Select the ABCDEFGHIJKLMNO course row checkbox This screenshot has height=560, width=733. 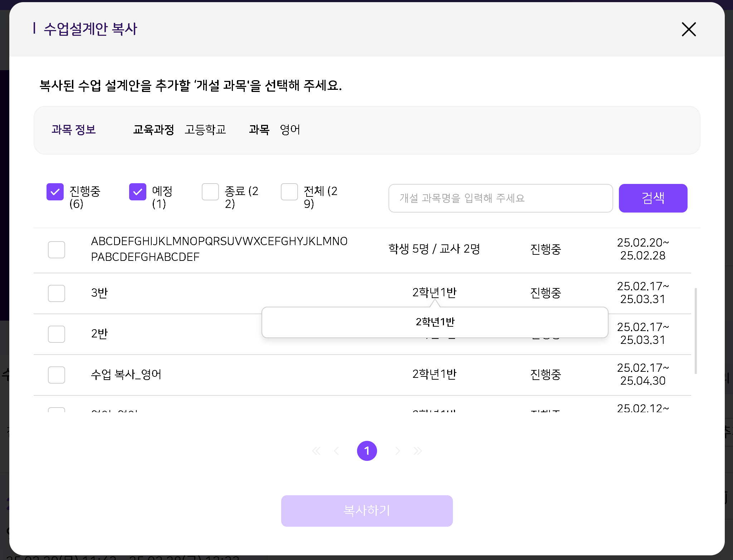(x=57, y=249)
